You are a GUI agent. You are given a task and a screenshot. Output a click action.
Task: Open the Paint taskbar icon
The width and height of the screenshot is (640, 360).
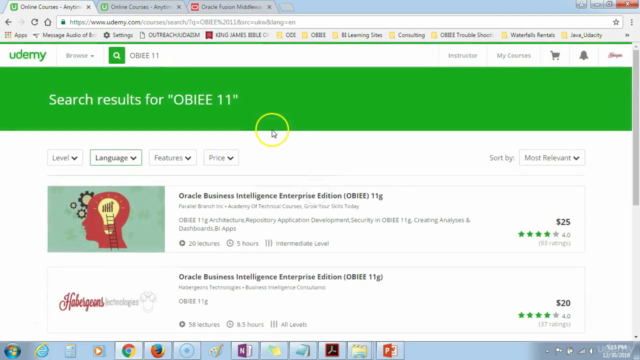(x=216, y=351)
